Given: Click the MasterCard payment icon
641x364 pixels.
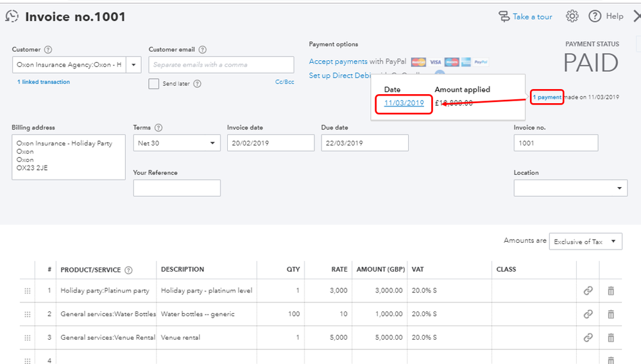Looking at the screenshot, I should (x=418, y=62).
